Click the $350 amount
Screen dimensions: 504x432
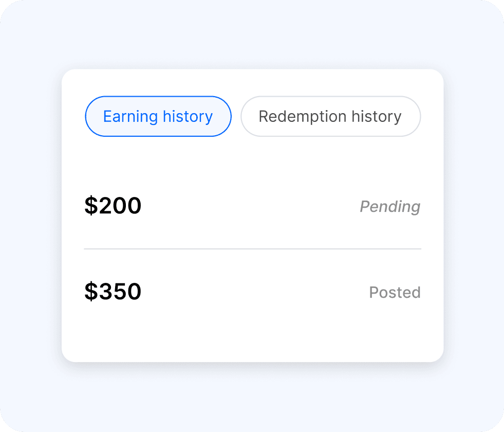113,291
